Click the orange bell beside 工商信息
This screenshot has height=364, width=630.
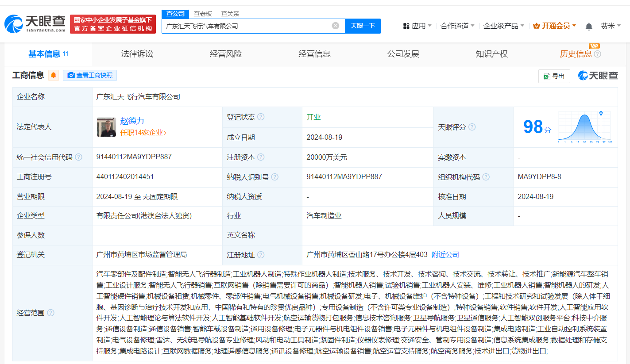pyautogui.click(x=53, y=75)
